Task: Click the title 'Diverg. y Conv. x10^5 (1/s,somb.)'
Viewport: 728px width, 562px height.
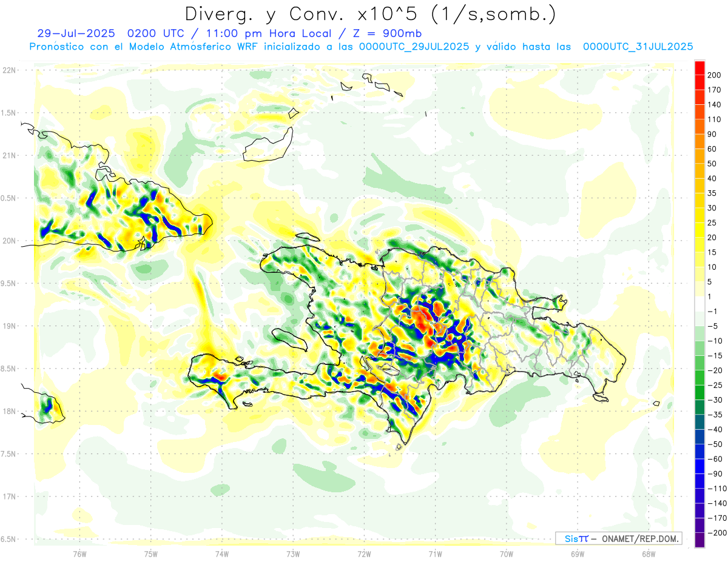Action: [370, 14]
